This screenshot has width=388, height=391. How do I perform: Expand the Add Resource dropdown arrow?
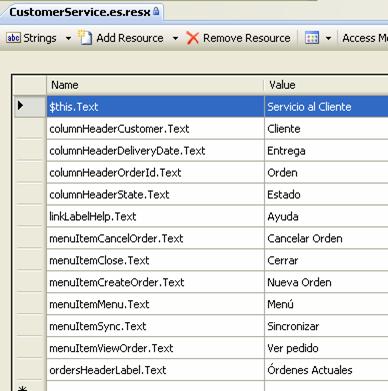(175, 38)
